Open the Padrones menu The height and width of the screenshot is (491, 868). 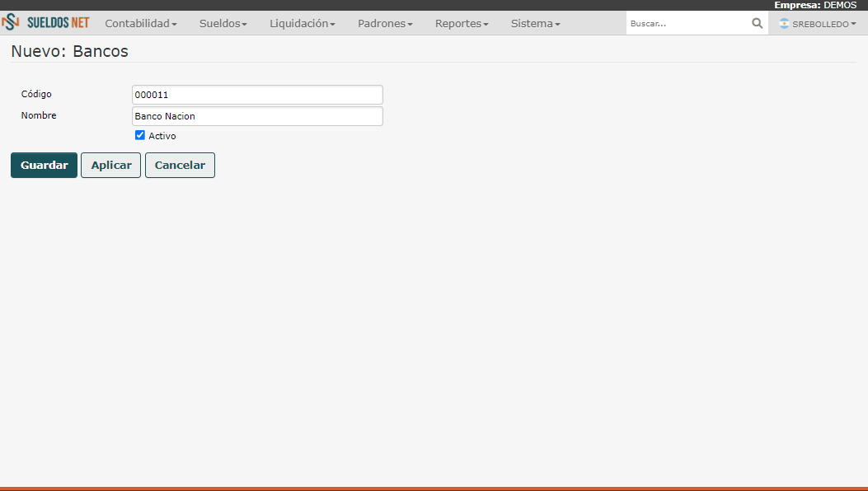(385, 23)
